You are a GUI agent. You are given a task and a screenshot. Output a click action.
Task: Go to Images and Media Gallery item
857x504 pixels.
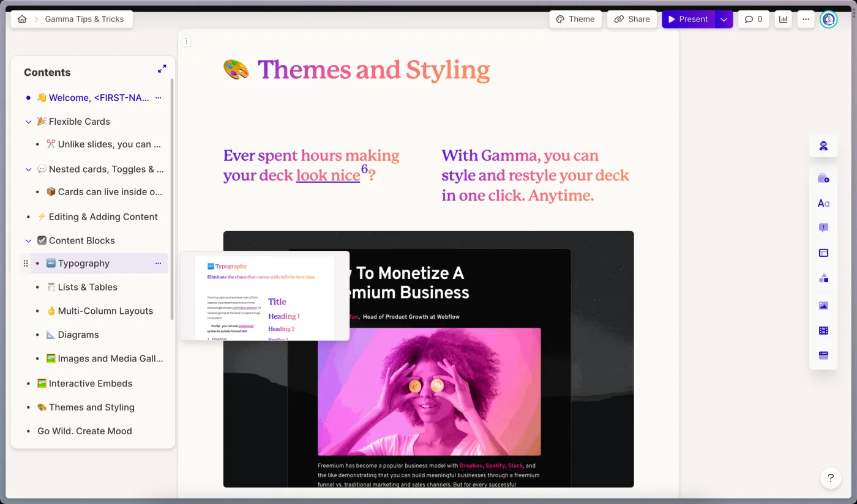[x=105, y=359]
